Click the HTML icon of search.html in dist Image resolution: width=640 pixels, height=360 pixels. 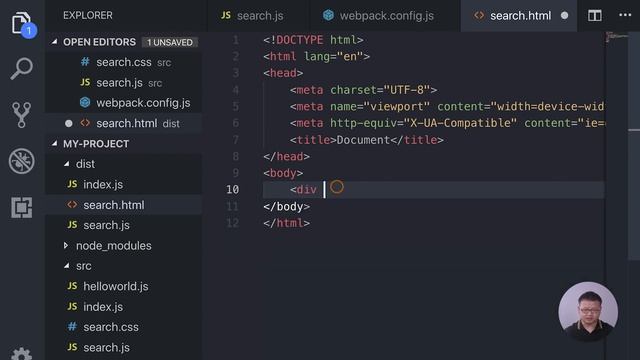click(72, 204)
